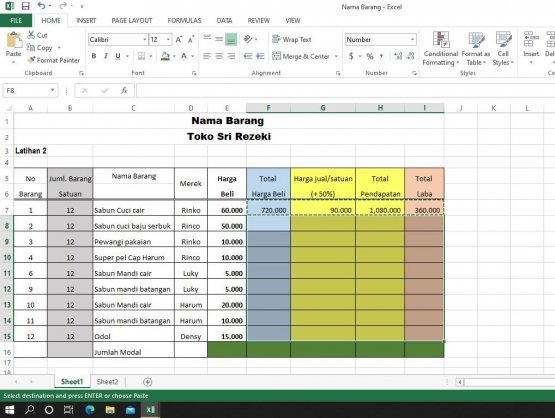Add a new sheet with plus button
This screenshot has width=555, height=418.
[148, 382]
